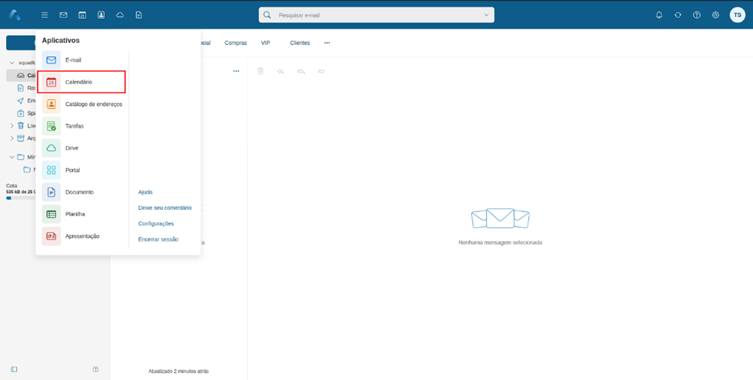The height and width of the screenshot is (380, 753).
Task: Toggle the folder sidebar with bottom-left icon
Action: pyautogui.click(x=14, y=369)
